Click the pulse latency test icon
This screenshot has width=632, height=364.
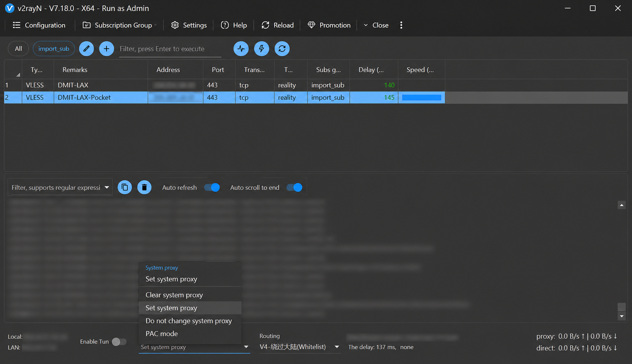coord(241,49)
